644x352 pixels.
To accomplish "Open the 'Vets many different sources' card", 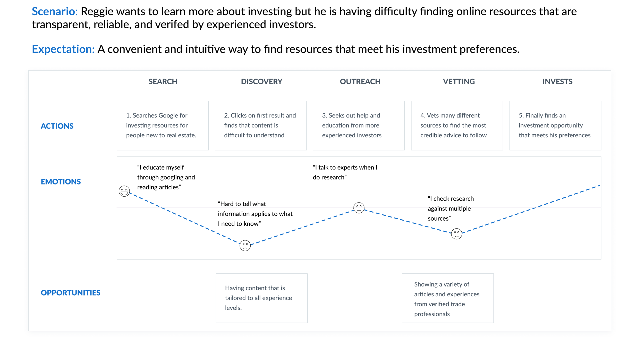I will pyautogui.click(x=457, y=125).
